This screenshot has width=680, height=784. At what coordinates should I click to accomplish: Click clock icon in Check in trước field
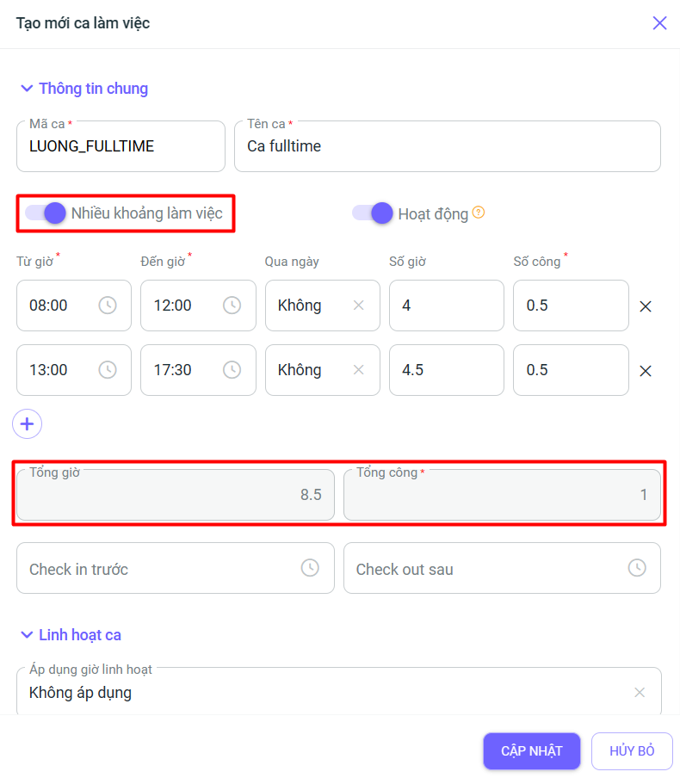point(310,568)
